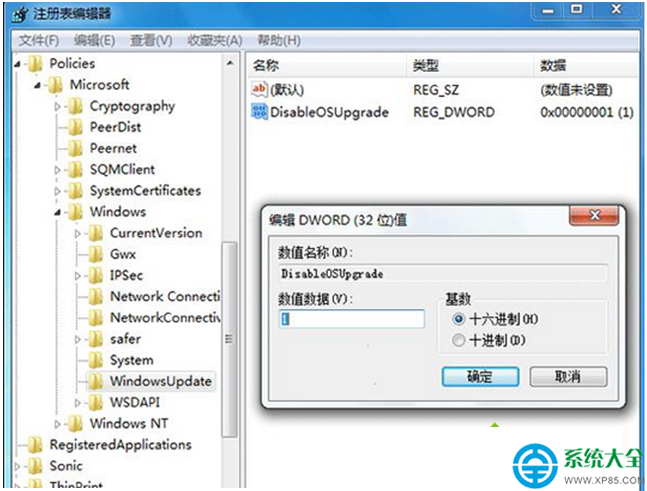
Task: Expand the CurrentVersion tree node
Action: [x=78, y=234]
